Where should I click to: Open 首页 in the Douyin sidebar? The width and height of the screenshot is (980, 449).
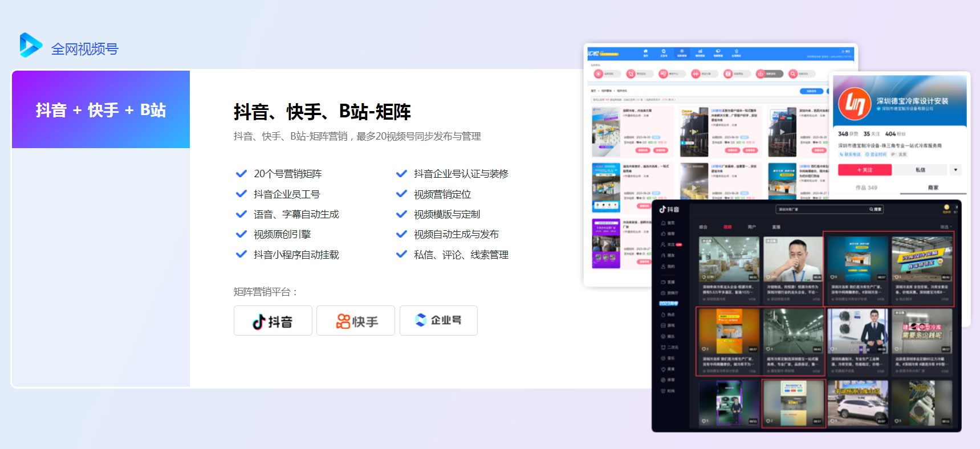(668, 223)
